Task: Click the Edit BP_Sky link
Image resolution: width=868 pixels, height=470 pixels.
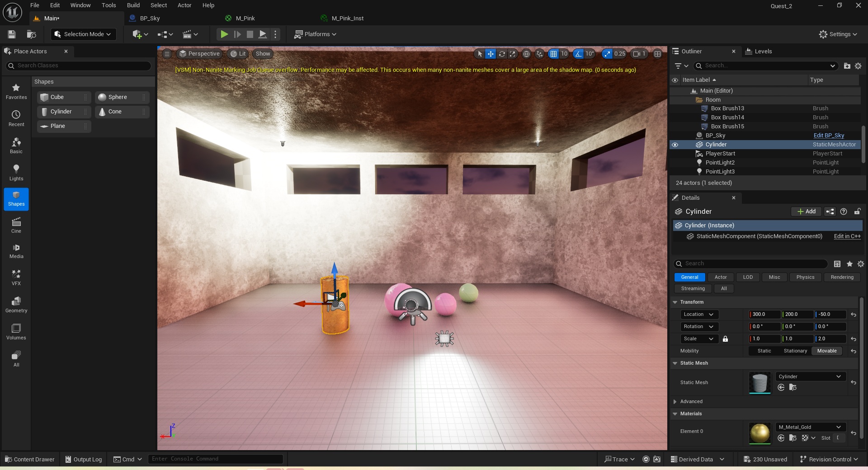Action: coord(829,136)
